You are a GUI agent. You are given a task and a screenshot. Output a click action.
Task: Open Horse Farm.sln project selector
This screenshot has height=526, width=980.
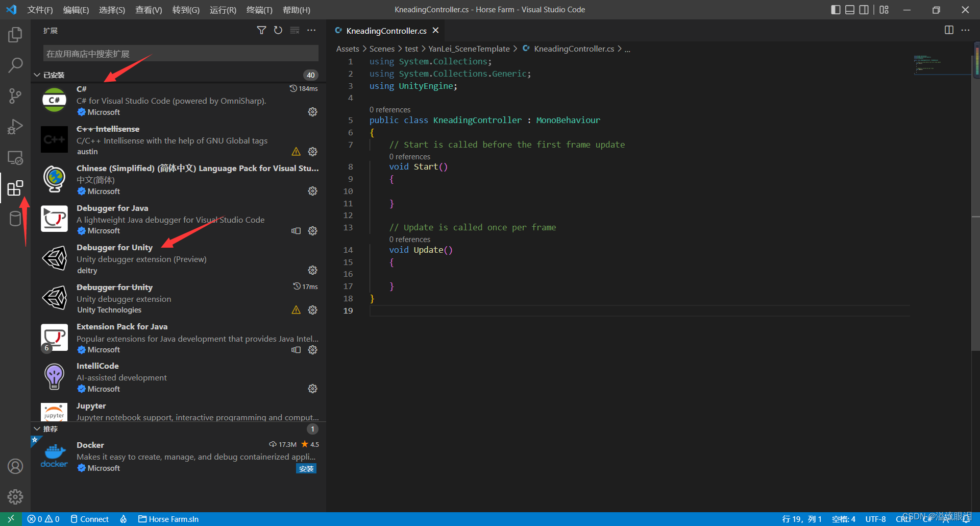tap(168, 519)
